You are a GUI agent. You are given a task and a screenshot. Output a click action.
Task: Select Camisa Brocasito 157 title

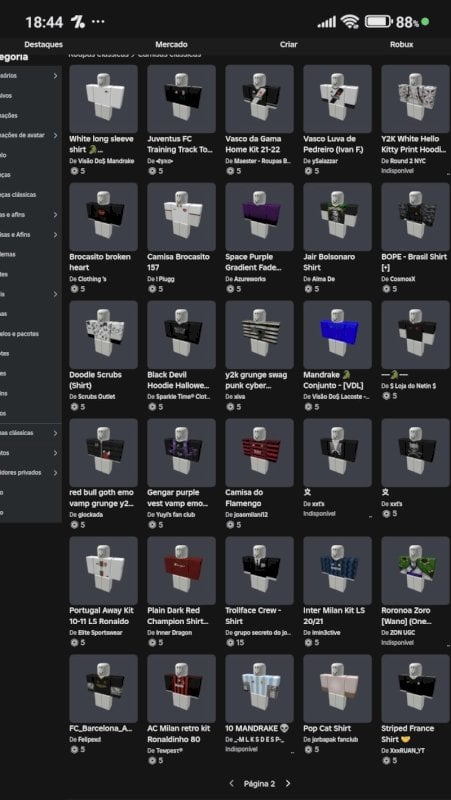[x=178, y=262]
